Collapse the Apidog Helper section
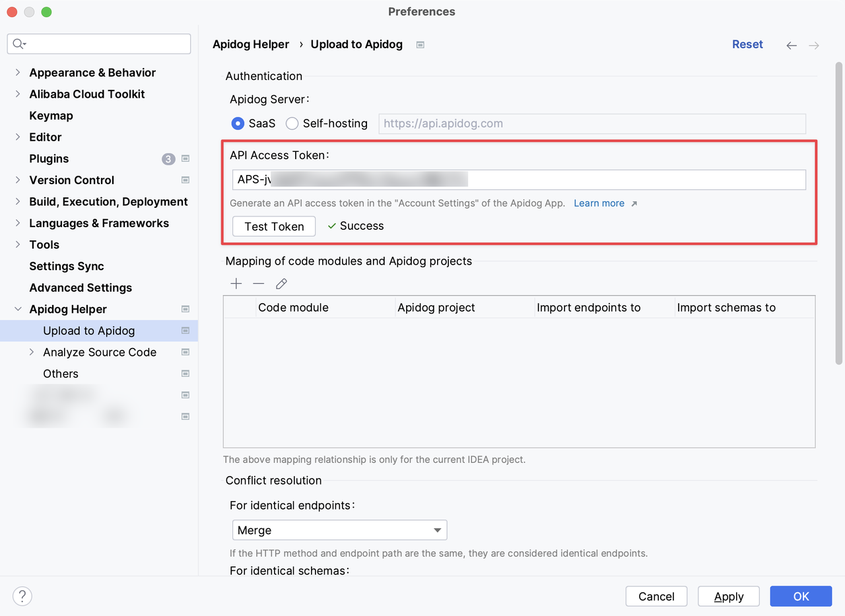 (17, 309)
